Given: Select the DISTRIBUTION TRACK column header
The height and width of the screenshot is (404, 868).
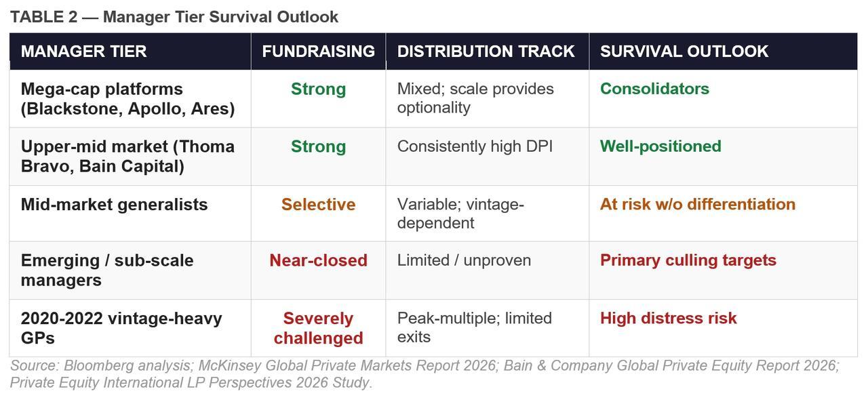Looking at the screenshot, I should tap(486, 52).
